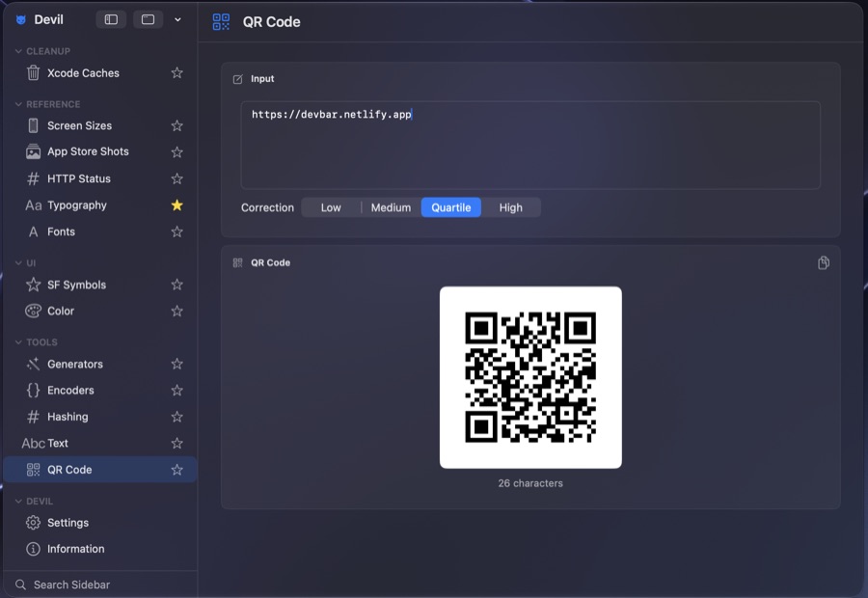The height and width of the screenshot is (598, 868).
Task: Click the Color palette icon
Action: click(x=33, y=312)
